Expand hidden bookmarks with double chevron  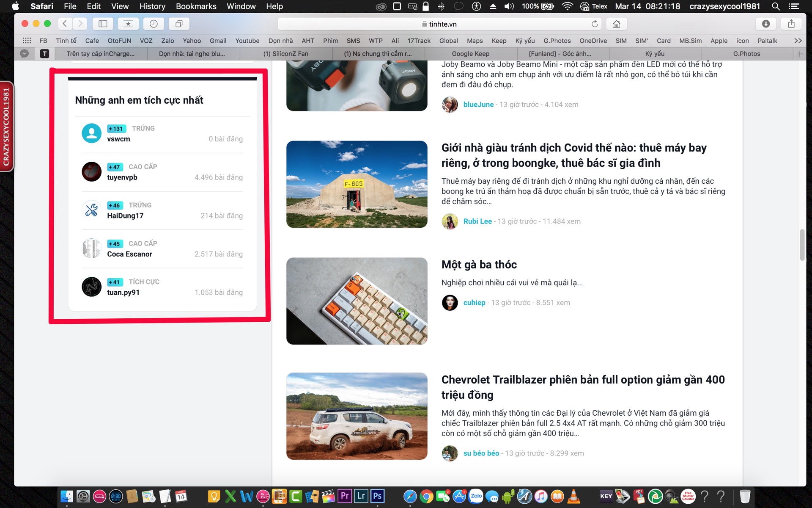tap(798, 41)
